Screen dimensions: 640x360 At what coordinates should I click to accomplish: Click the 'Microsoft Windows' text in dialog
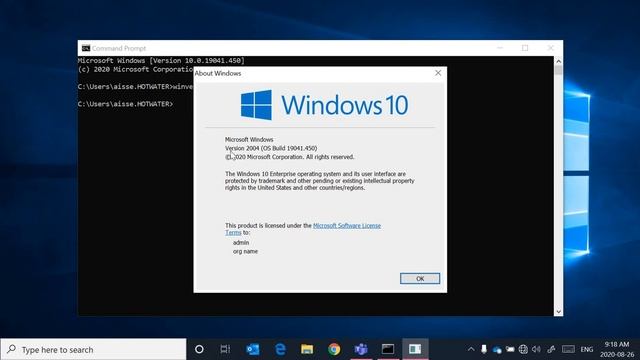tap(249, 139)
